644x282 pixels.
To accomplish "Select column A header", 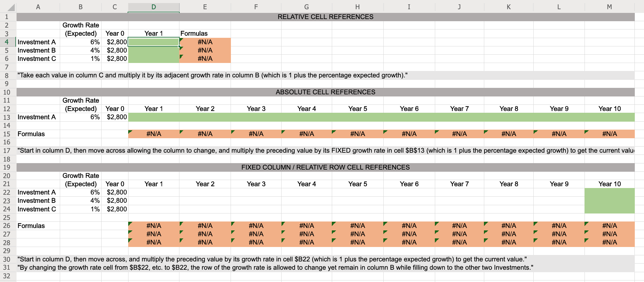I will coord(38,7).
